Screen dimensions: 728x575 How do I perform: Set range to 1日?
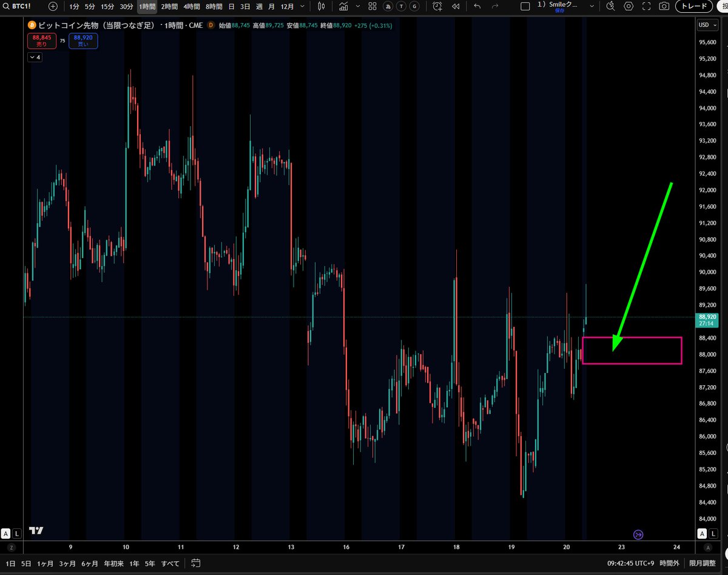[x=10, y=563]
